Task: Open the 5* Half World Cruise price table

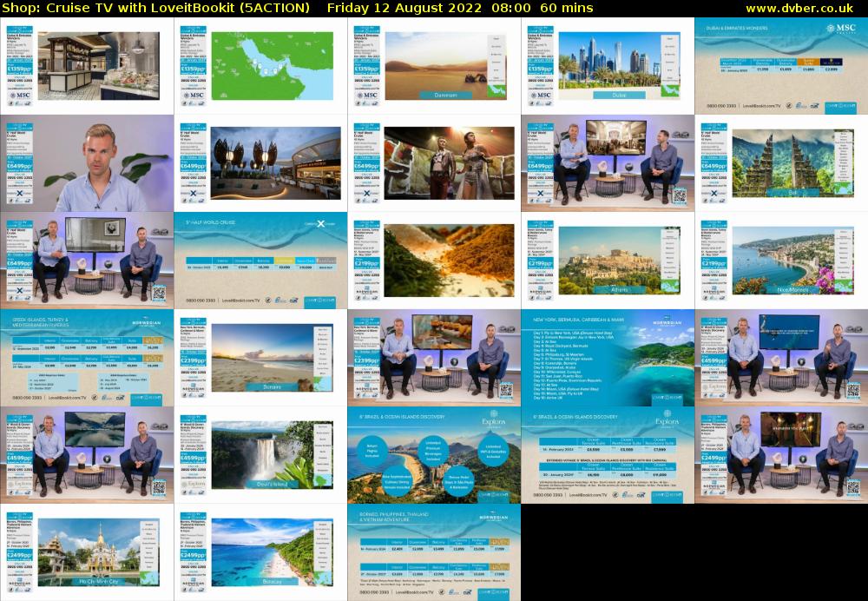Action: pos(260,261)
